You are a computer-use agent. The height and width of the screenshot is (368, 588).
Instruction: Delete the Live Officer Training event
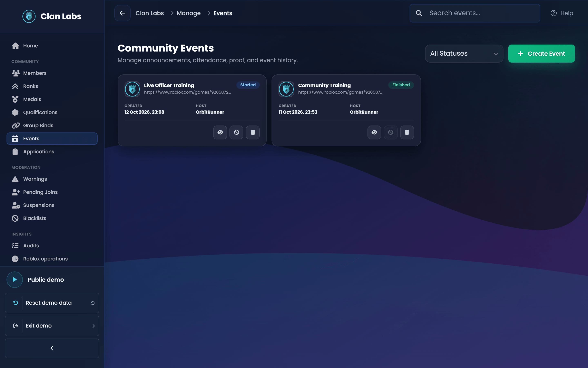click(253, 132)
